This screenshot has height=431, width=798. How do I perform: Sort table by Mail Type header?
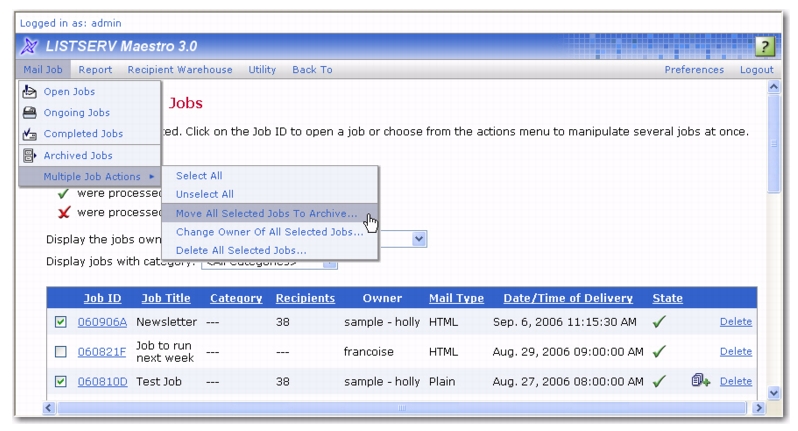(x=456, y=298)
